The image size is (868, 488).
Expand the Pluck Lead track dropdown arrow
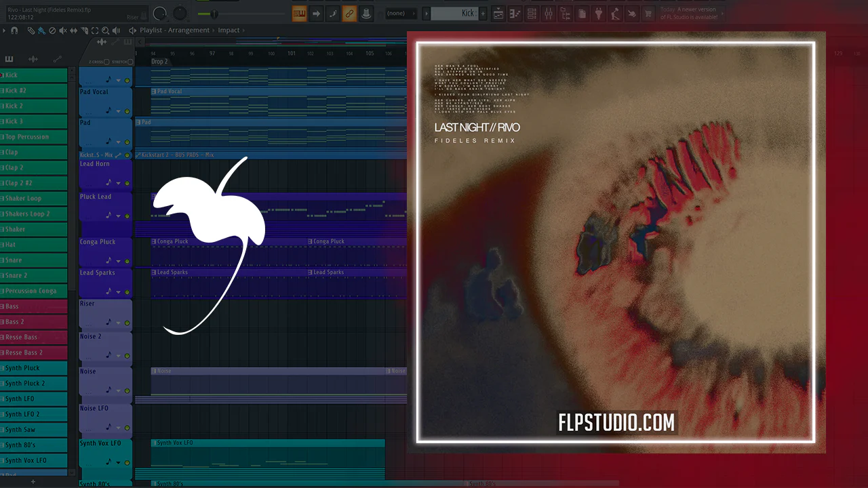(119, 216)
